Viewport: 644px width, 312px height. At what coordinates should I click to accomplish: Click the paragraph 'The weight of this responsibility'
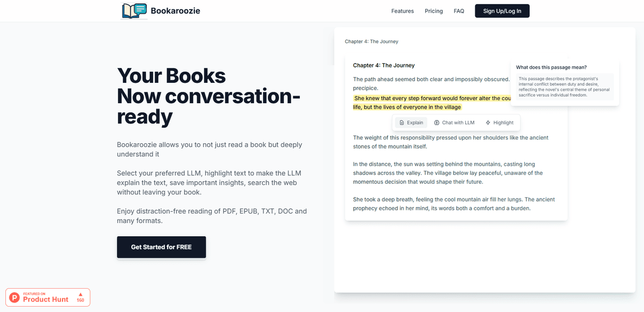(451, 142)
